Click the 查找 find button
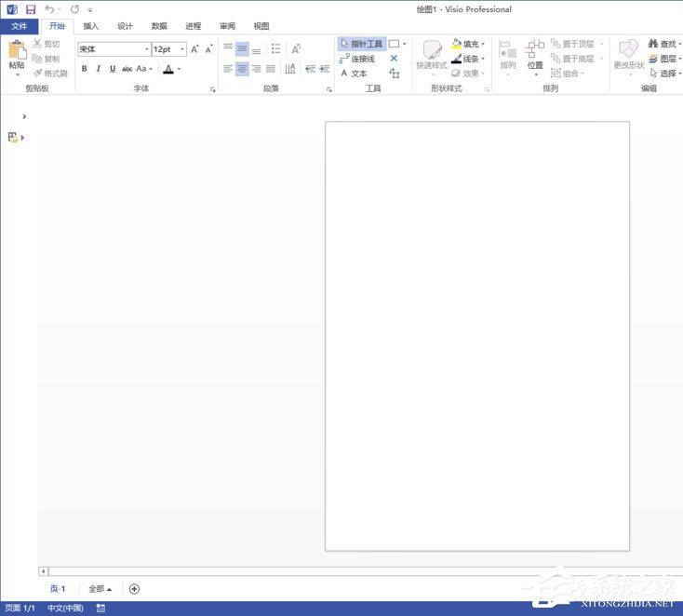Viewport: 683px width, 616px height. (x=663, y=44)
